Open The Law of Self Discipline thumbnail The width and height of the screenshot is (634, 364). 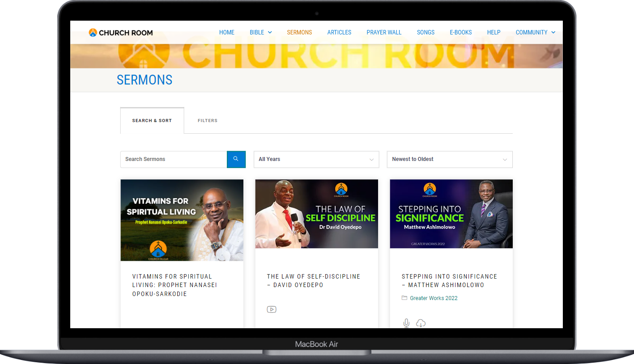(x=317, y=214)
